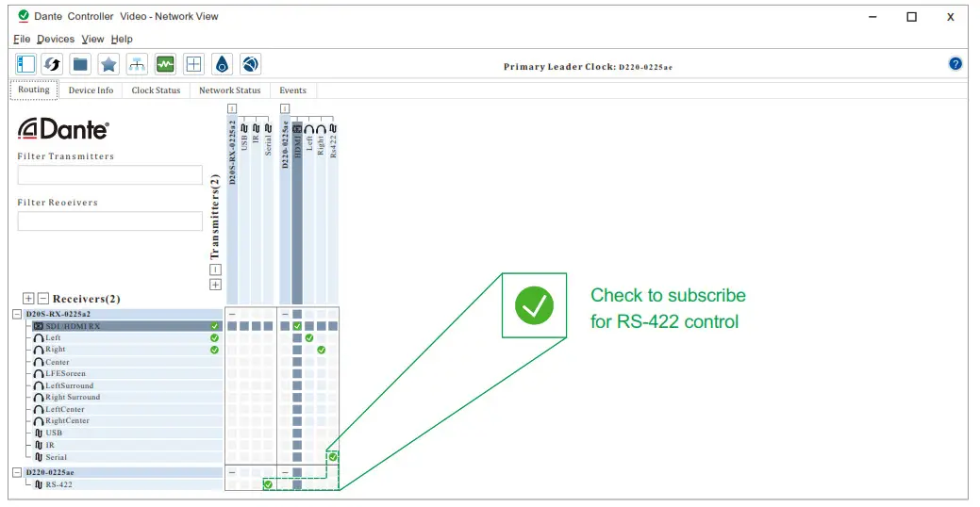The width and height of the screenshot is (980, 507).
Task: Click the Filter Receivers input field
Action: [110, 221]
